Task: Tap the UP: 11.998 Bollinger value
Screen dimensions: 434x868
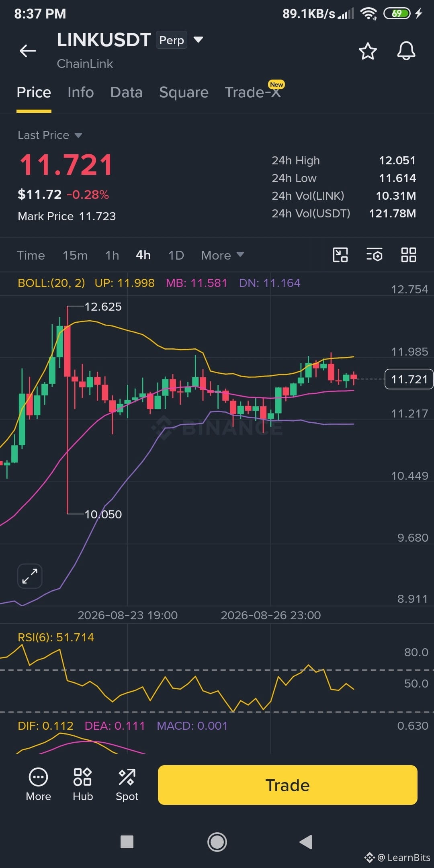Action: tap(125, 283)
